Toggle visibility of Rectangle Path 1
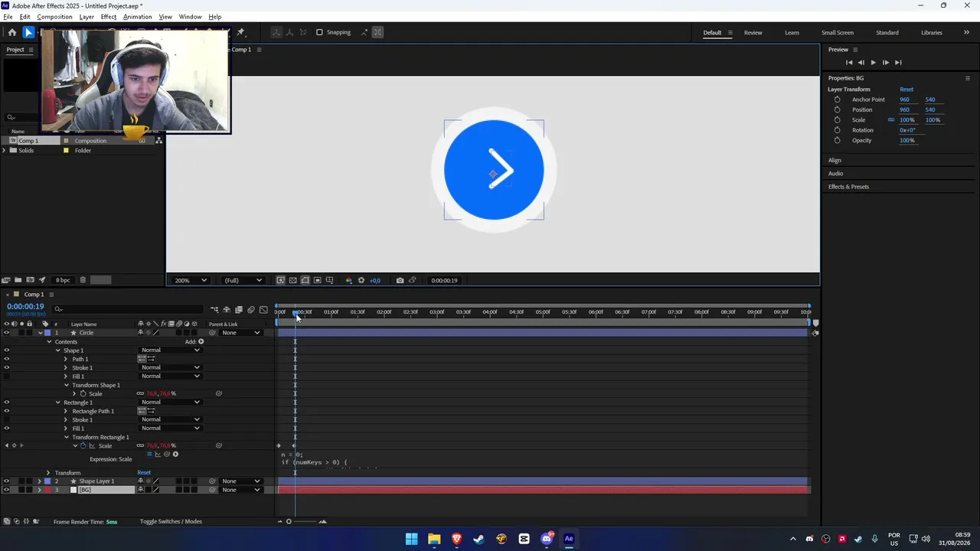Image resolution: width=980 pixels, height=551 pixels. [x=7, y=411]
